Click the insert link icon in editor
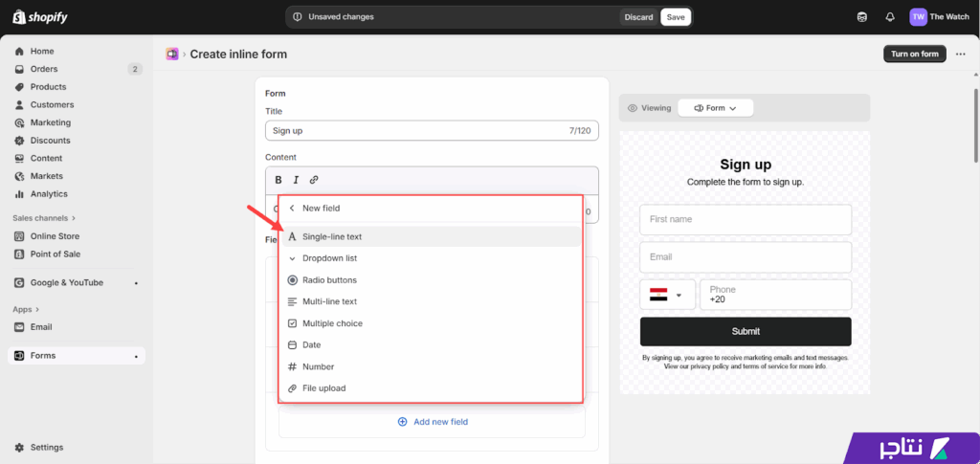Viewport: 980px width, 464px height. click(314, 180)
